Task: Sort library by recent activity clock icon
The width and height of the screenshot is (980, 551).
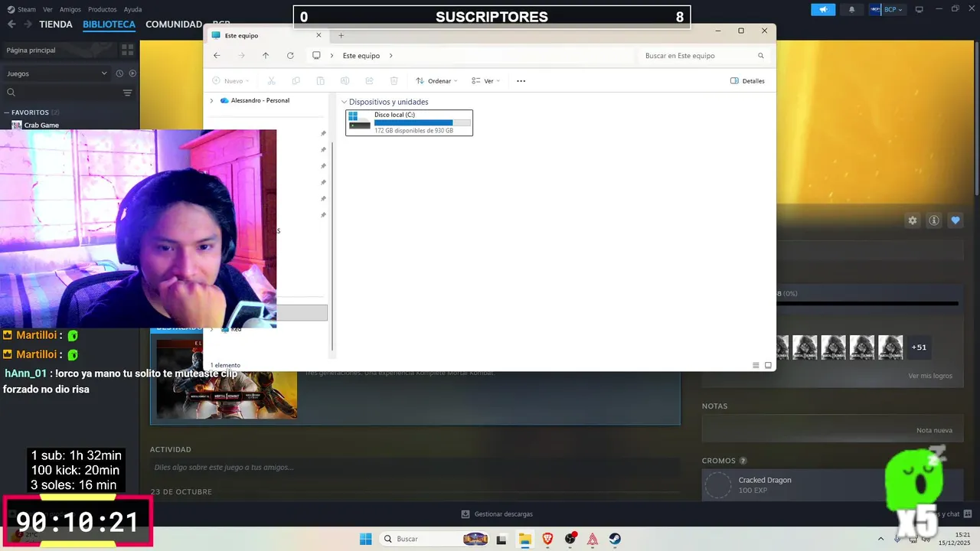Action: pyautogui.click(x=119, y=73)
